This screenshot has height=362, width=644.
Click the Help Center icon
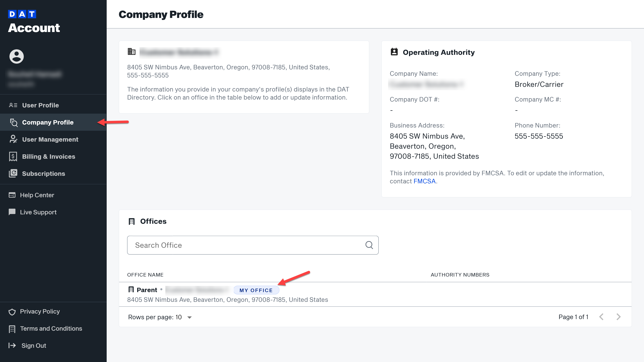[x=12, y=195]
